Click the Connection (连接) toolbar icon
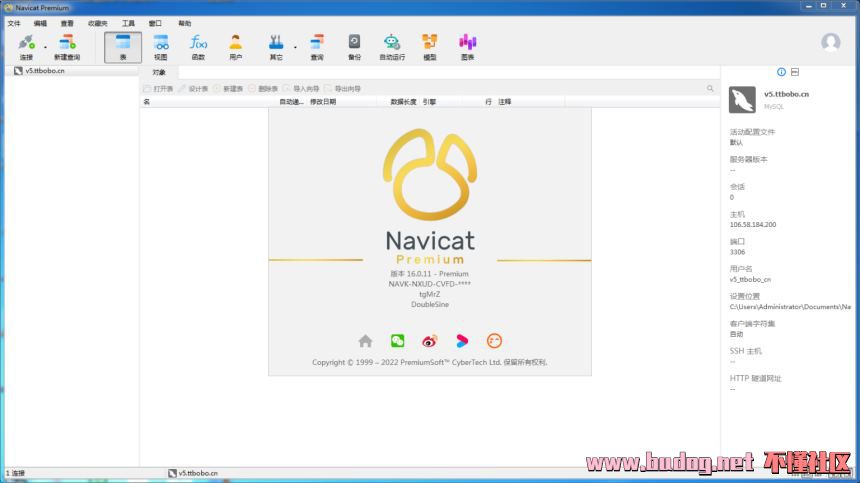The width and height of the screenshot is (860, 483). (26, 47)
